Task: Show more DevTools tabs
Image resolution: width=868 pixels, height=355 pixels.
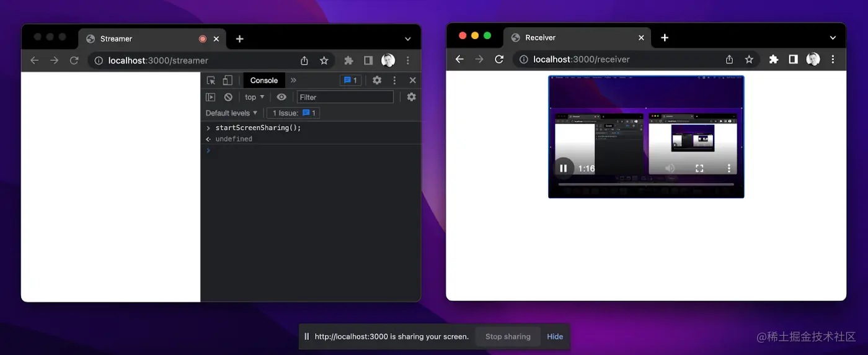Action: pyautogui.click(x=293, y=80)
